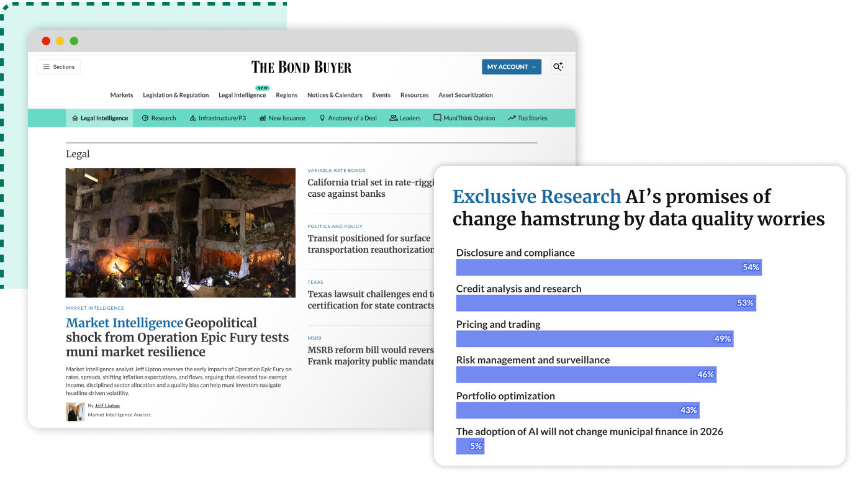The image size is (868, 488).
Task: Open MuniThink Opinion section
Action: point(464,118)
